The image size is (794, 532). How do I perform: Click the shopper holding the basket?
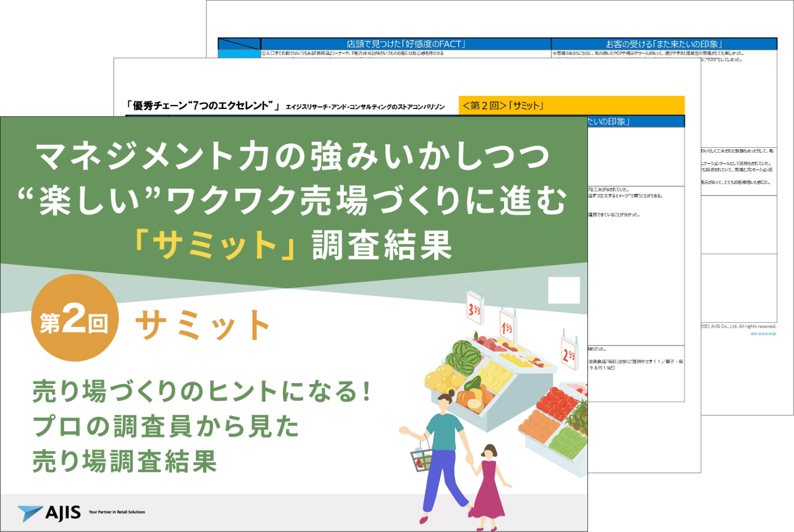(440, 456)
